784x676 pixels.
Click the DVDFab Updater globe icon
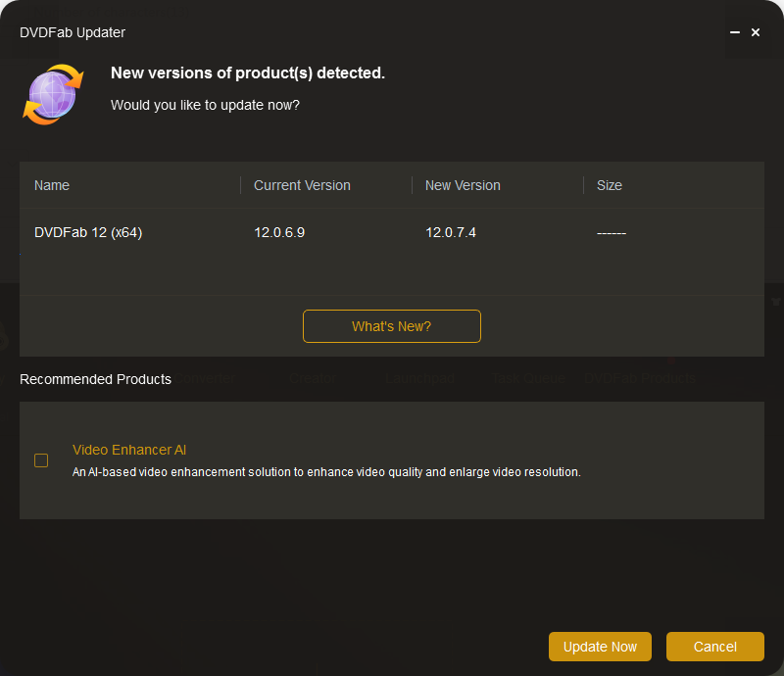(x=53, y=94)
